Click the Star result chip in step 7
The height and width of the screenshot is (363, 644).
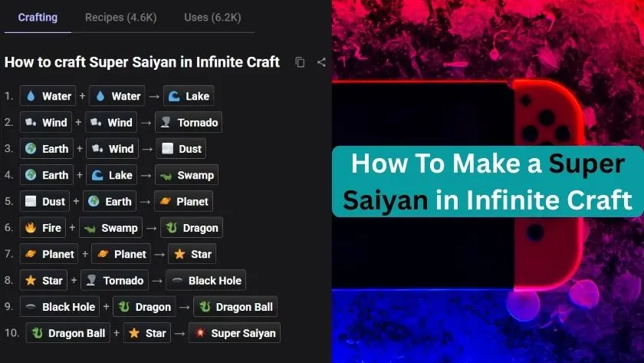tap(192, 254)
